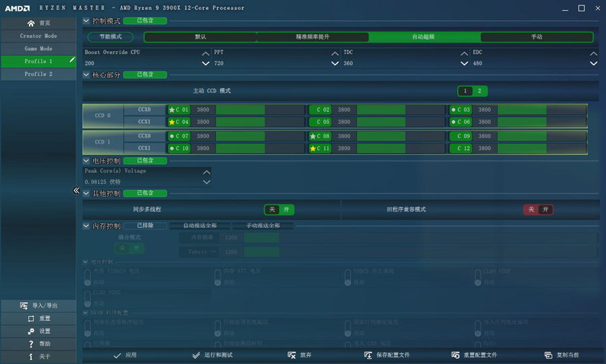
Task: Click the dot marker on core C 06
Action: (x=453, y=122)
